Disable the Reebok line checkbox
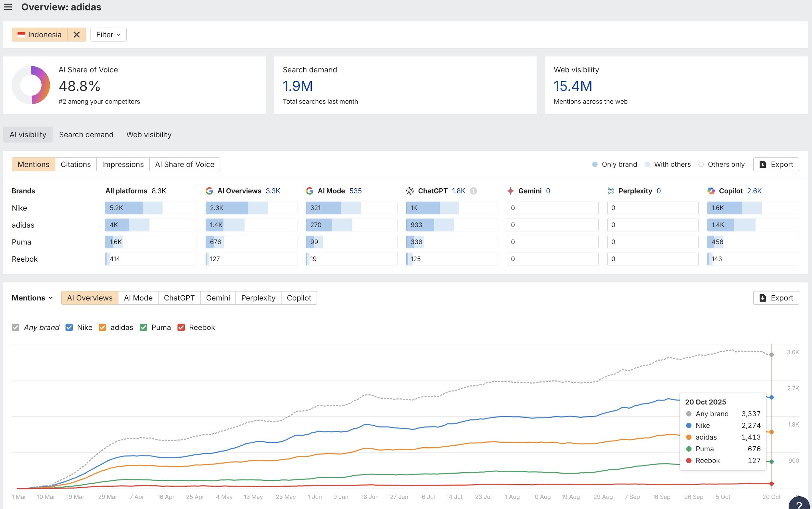The height and width of the screenshot is (509, 812). pos(181,327)
